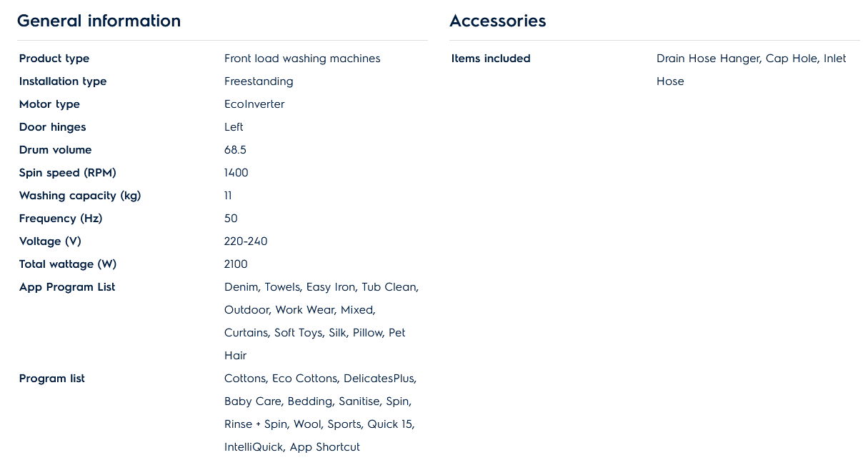The width and height of the screenshot is (868, 460).
Task: Click the Washing capacity (kg) label
Action: pyautogui.click(x=80, y=196)
